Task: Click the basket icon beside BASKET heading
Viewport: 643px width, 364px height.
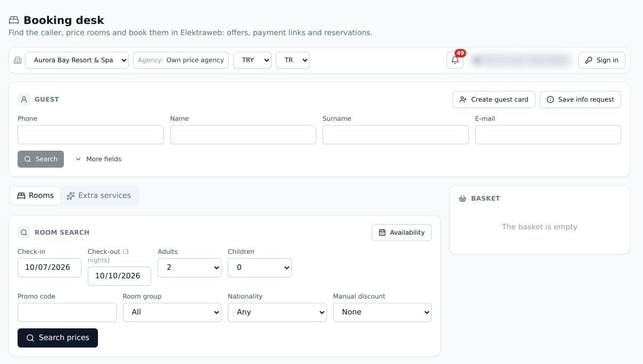Action: coord(463,198)
